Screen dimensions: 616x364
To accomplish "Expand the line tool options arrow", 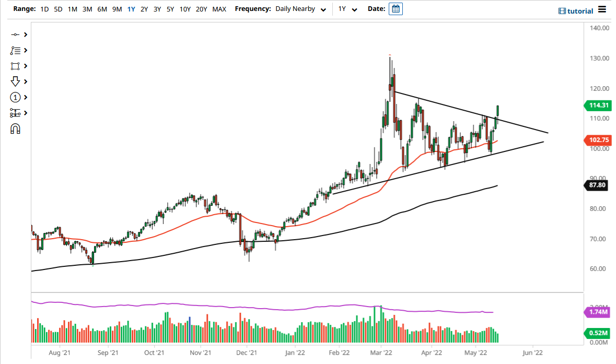I will coord(26,34).
